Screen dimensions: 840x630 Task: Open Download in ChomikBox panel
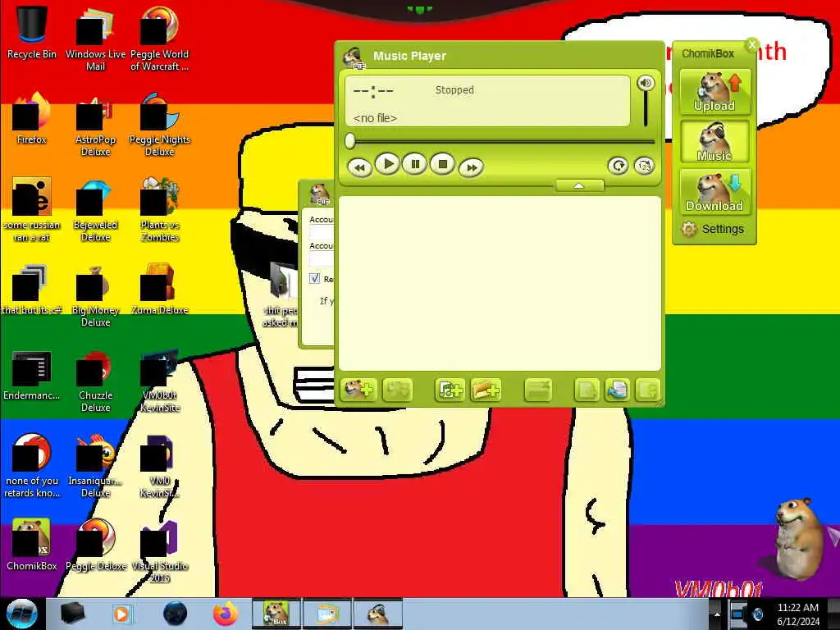714,191
